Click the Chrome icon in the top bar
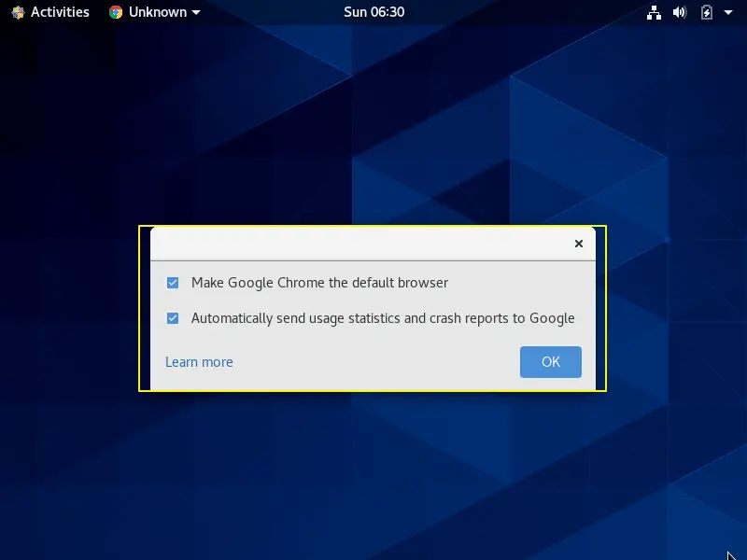Screen dimensions: 747x560 pyautogui.click(x=116, y=12)
